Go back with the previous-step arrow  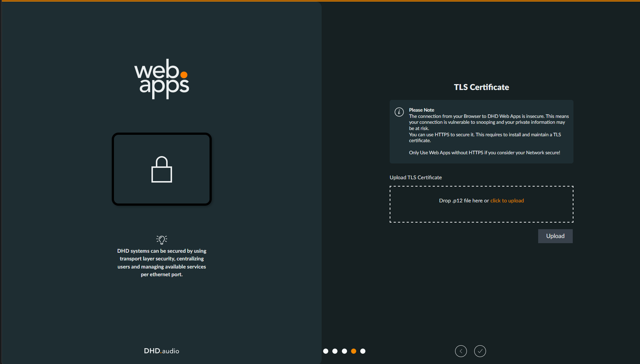461,351
